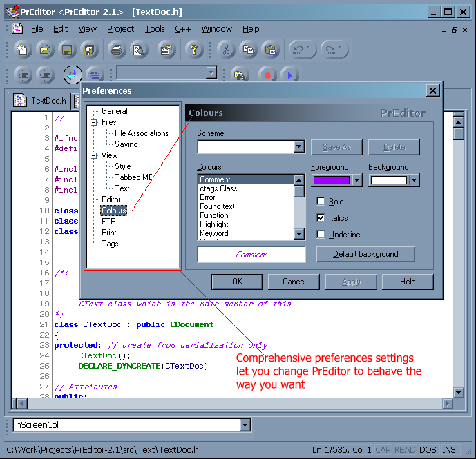Screen dimensions: 476x459
Task: Open the Foreground colour dropdown arrow
Action: tap(356, 180)
